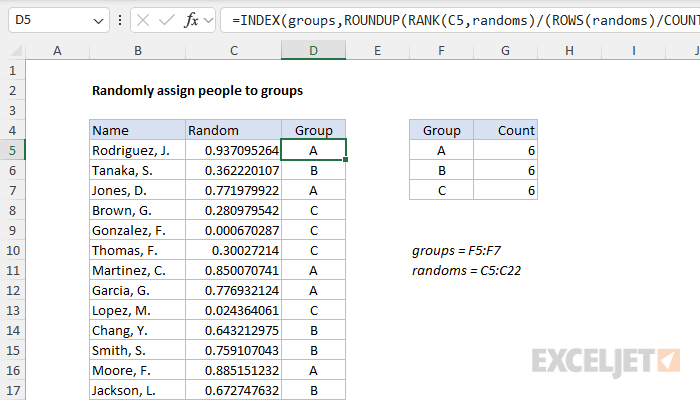
Task: Select column B header
Action: [x=138, y=50]
